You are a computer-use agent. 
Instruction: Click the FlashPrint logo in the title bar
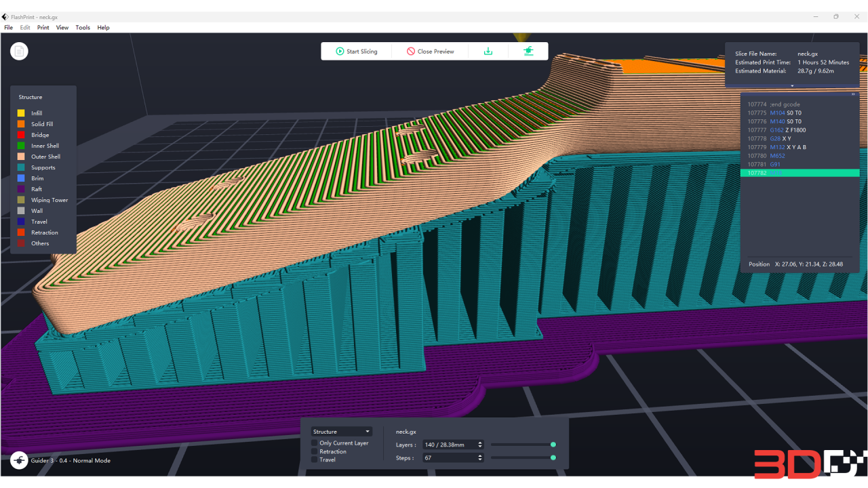click(5, 17)
